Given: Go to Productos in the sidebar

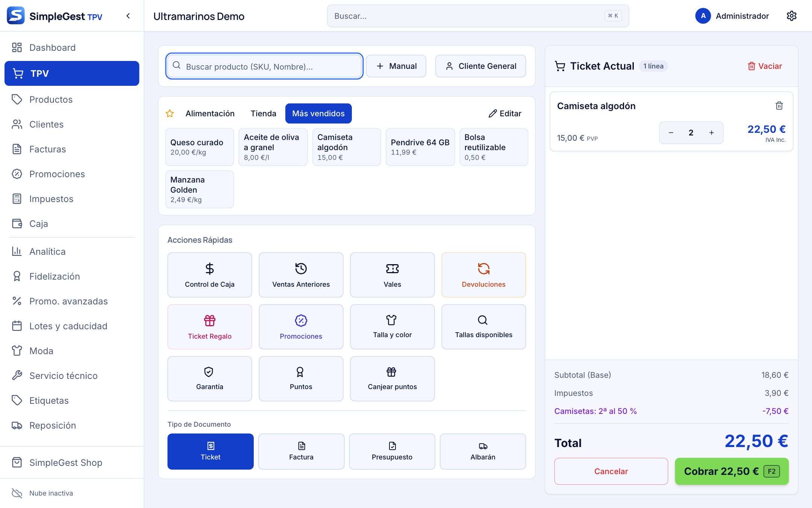Looking at the screenshot, I should point(72,99).
